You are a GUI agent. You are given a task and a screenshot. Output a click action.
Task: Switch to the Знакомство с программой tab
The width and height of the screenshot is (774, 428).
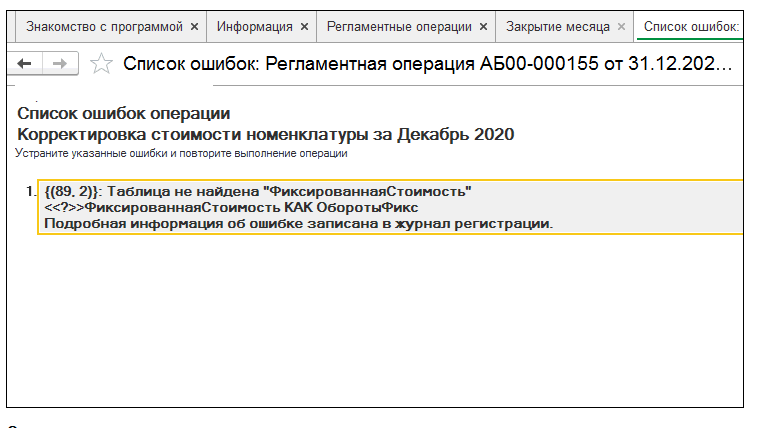tap(104, 26)
